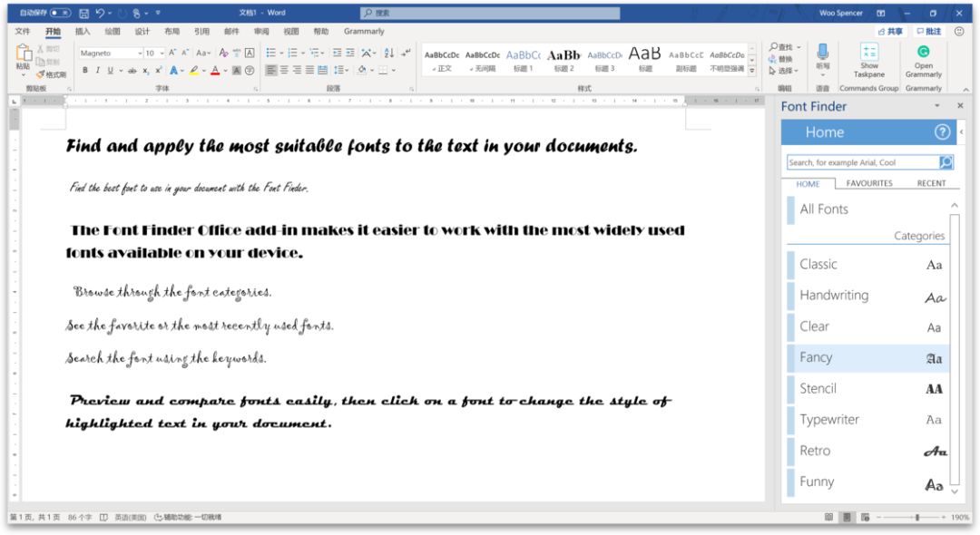Click the Font Finder search field
This screenshot has width=980, height=535.
point(863,162)
